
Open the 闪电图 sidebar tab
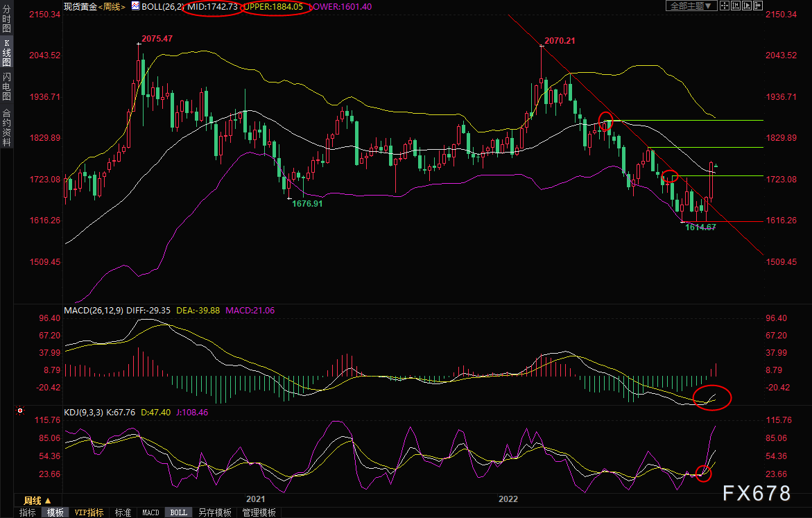click(x=6, y=86)
